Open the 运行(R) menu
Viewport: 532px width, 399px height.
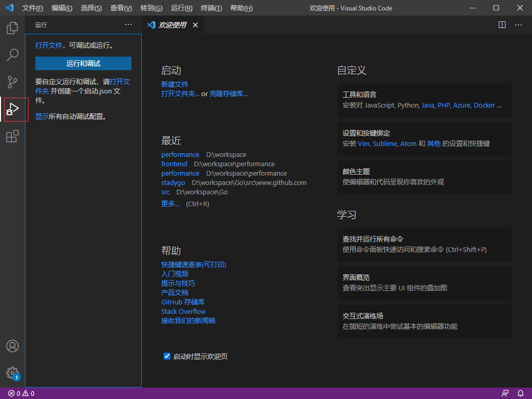[x=181, y=8]
